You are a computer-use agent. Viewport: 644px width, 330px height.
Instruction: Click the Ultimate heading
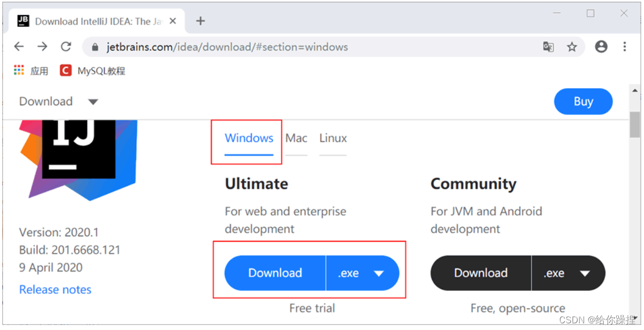coord(256,184)
